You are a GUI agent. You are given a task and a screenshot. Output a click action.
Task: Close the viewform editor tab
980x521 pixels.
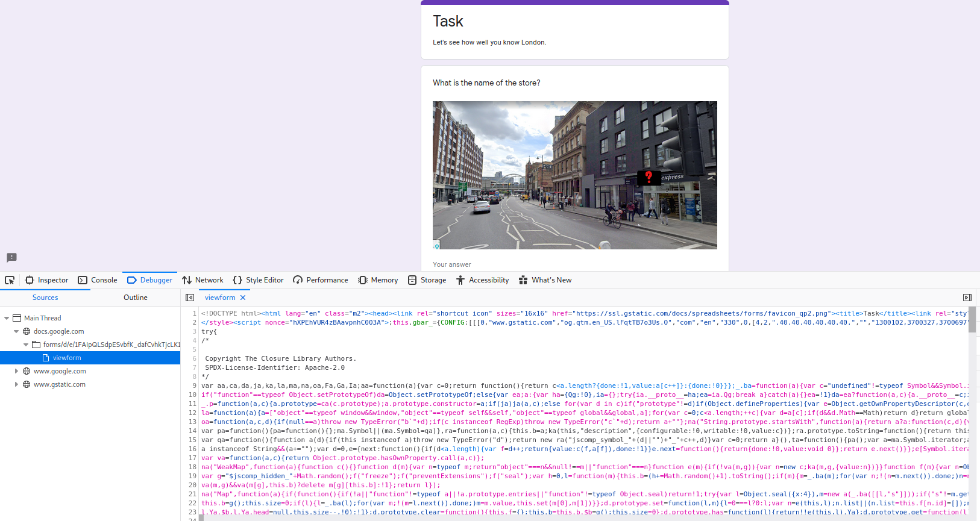tap(243, 298)
